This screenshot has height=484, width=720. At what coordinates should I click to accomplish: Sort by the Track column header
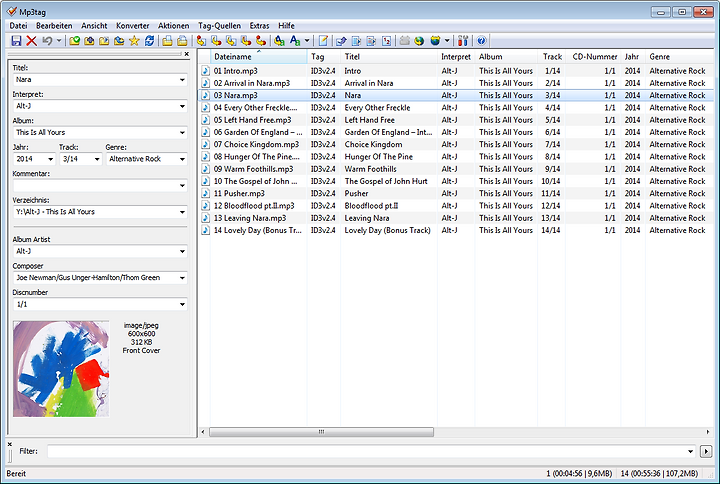point(552,56)
